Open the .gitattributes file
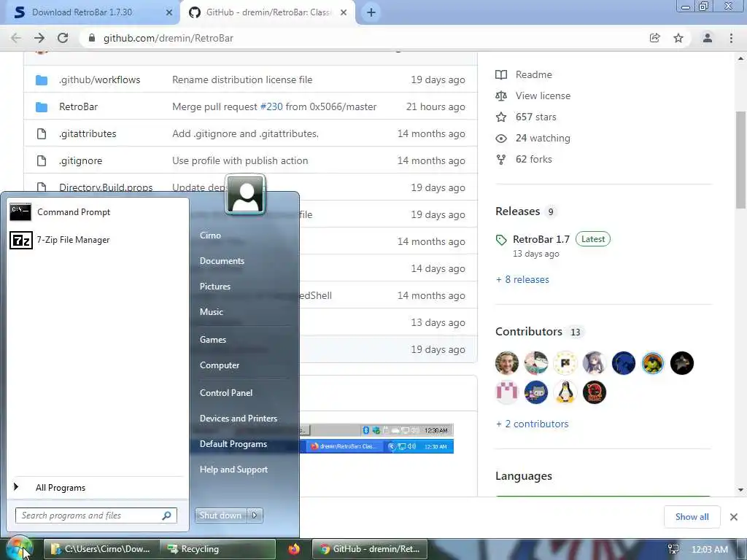 coord(88,134)
